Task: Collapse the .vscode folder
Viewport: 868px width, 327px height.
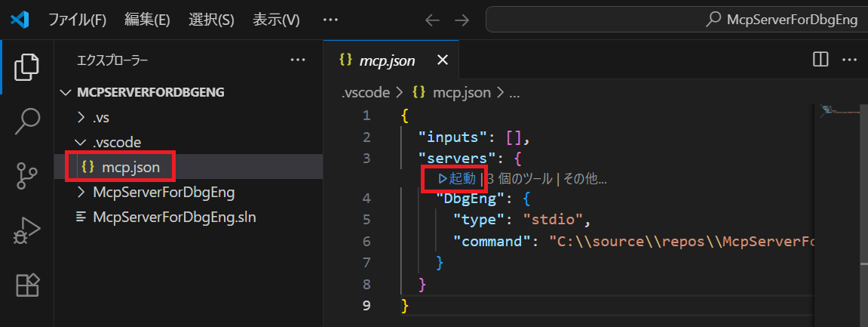Action: pyautogui.click(x=189, y=142)
